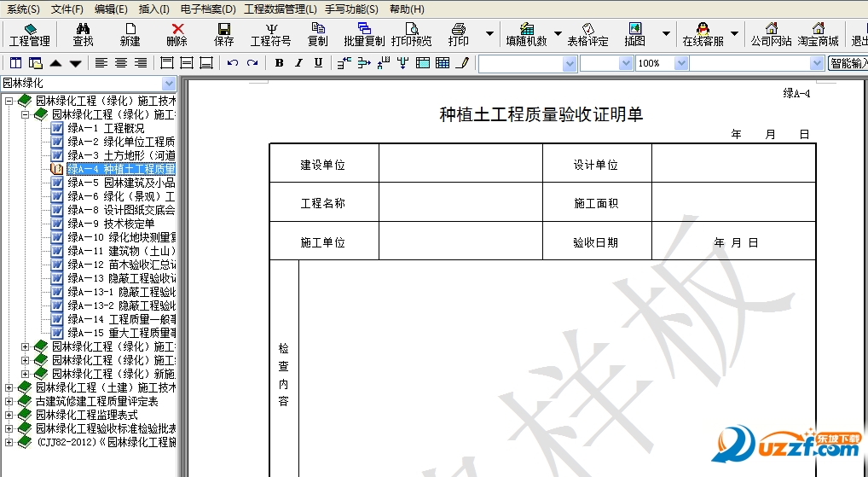The image size is (868, 477).
Task: Open dropdown arrow next to 在线客服
Action: pyautogui.click(x=735, y=34)
